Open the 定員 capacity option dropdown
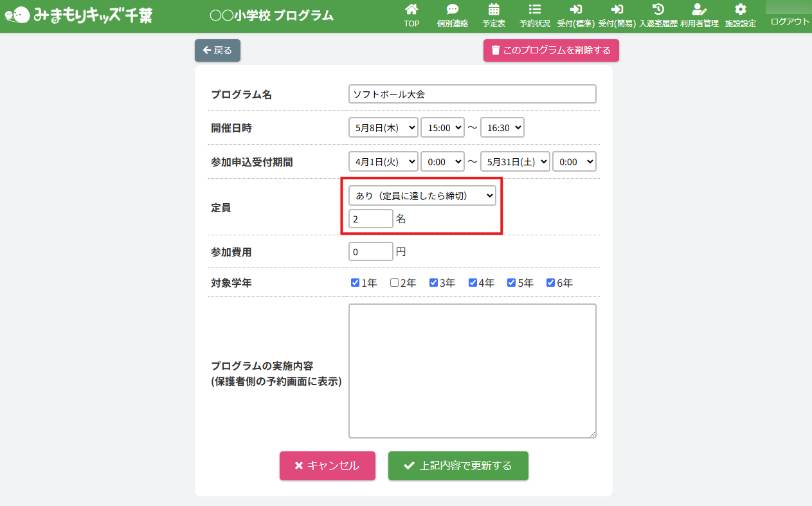The image size is (812, 506). (x=422, y=195)
